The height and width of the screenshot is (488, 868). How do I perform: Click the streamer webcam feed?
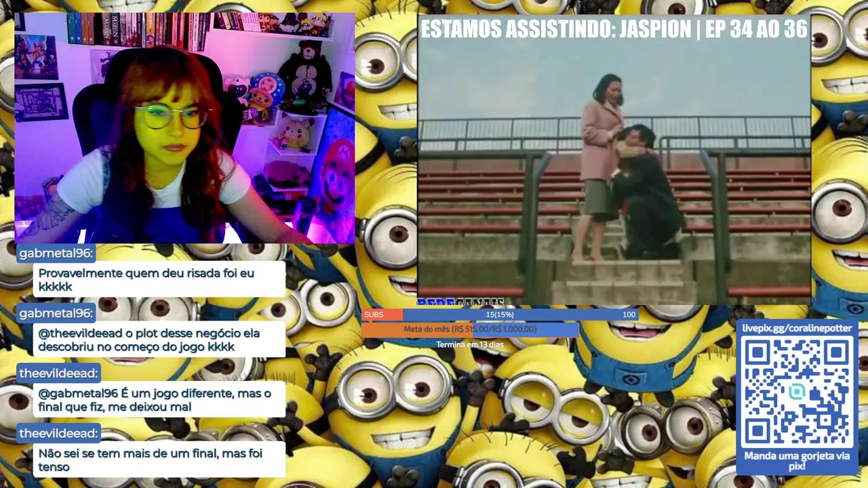coord(184,128)
